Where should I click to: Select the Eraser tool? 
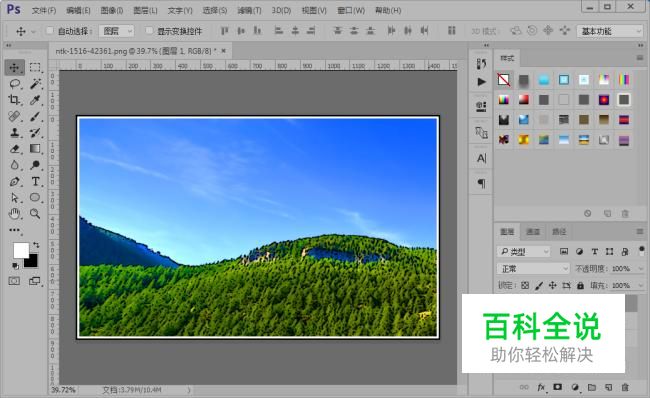(15, 149)
